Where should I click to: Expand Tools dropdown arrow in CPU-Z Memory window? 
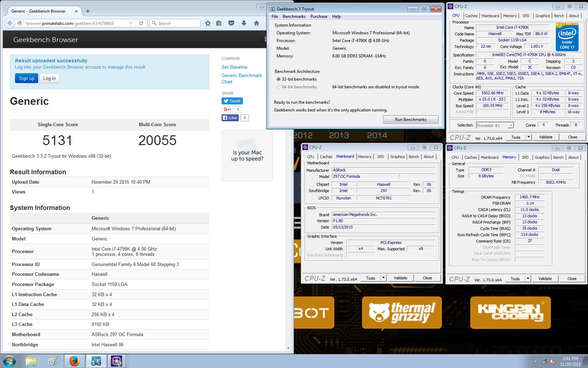point(528,279)
